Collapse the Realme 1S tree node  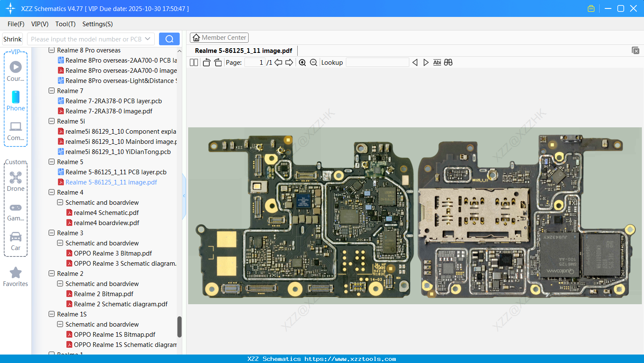coord(52,314)
